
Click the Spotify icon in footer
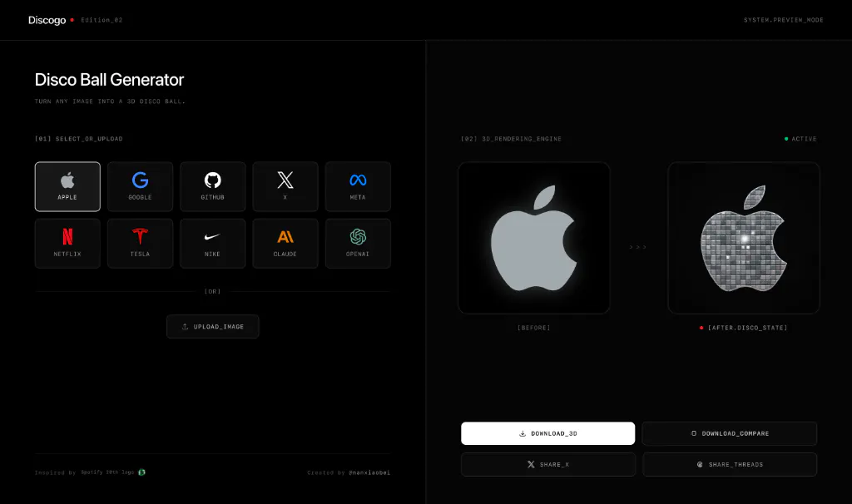point(141,472)
